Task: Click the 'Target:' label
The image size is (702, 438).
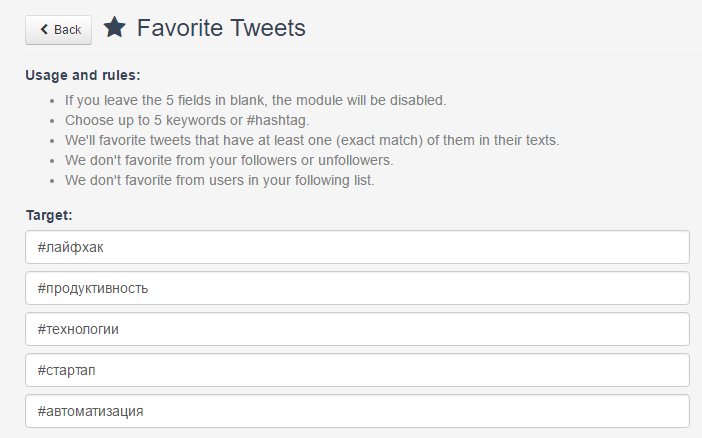Action: point(49,215)
